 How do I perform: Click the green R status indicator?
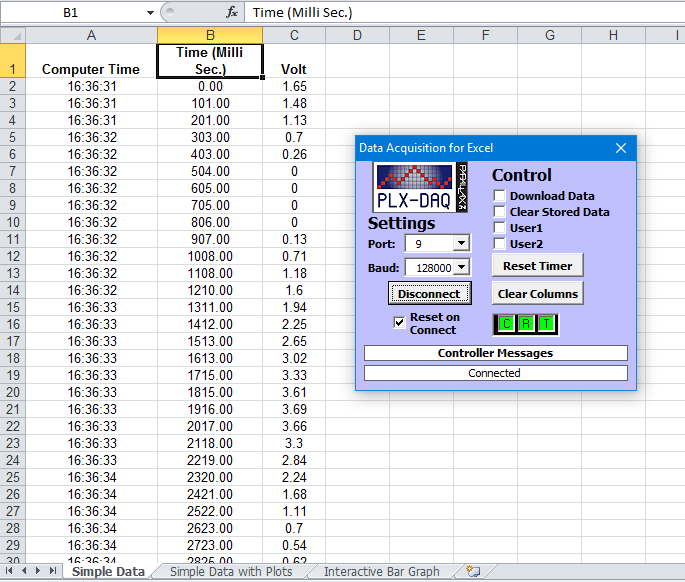click(x=526, y=324)
